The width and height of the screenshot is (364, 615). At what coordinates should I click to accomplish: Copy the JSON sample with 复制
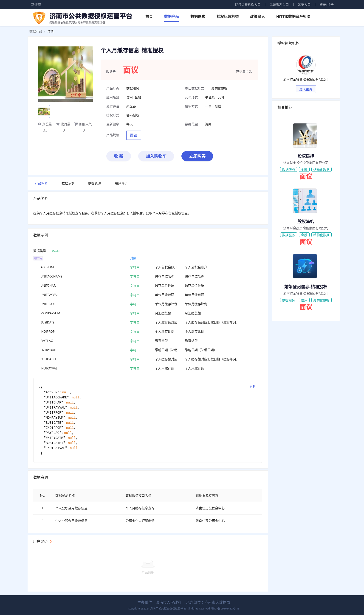coord(252,386)
